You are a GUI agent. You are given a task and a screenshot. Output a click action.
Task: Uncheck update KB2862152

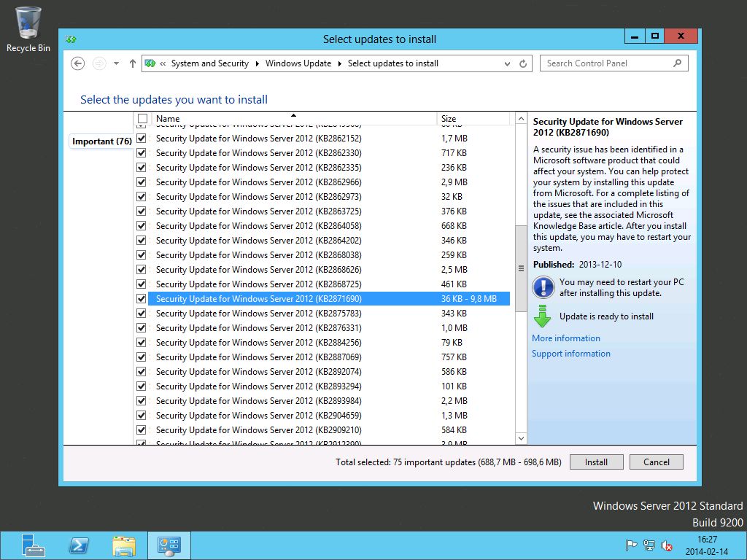(x=141, y=139)
